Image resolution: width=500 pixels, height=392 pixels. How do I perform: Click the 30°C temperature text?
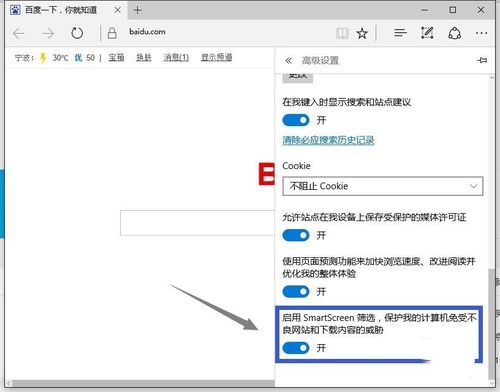60,58
